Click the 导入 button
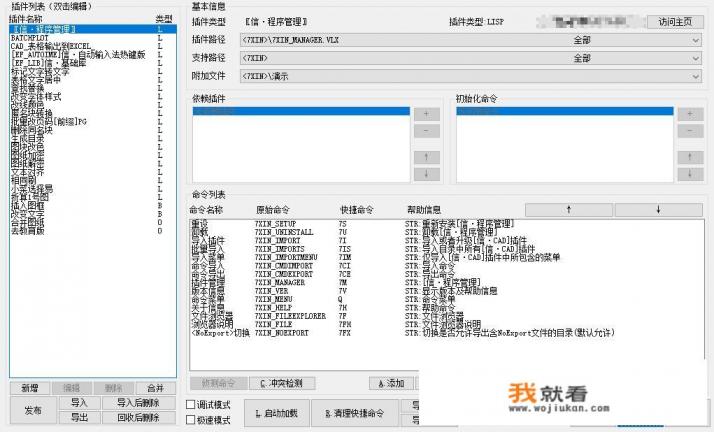Image resolution: width=714 pixels, height=432 pixels. 79,403
